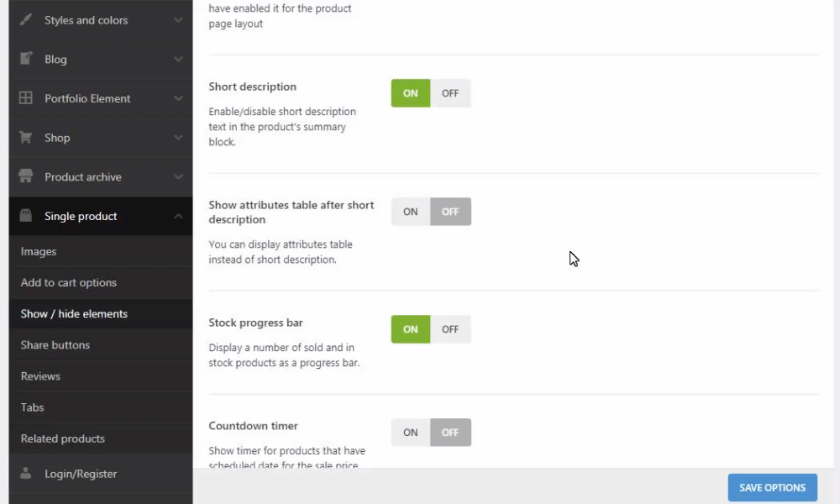Click the Login/Register user icon
Screen dimensions: 840x504
(26, 473)
